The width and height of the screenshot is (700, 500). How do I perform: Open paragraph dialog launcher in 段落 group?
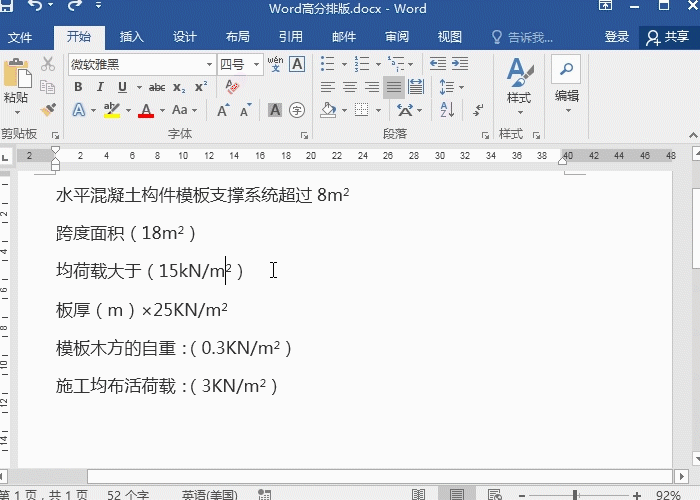(x=485, y=135)
